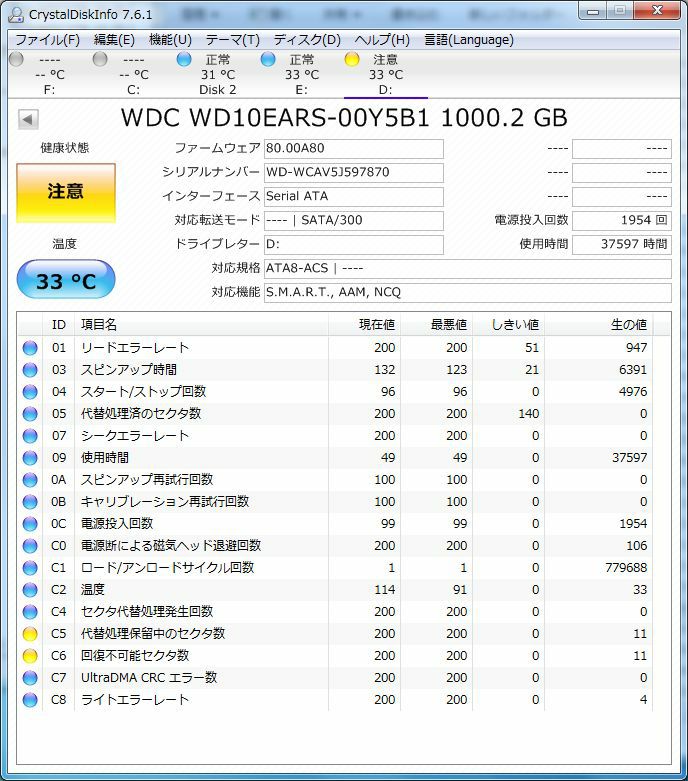Click the 対応機能 field S.M.A.R.T., AAM, NCQ
688x781 pixels.
click(468, 292)
